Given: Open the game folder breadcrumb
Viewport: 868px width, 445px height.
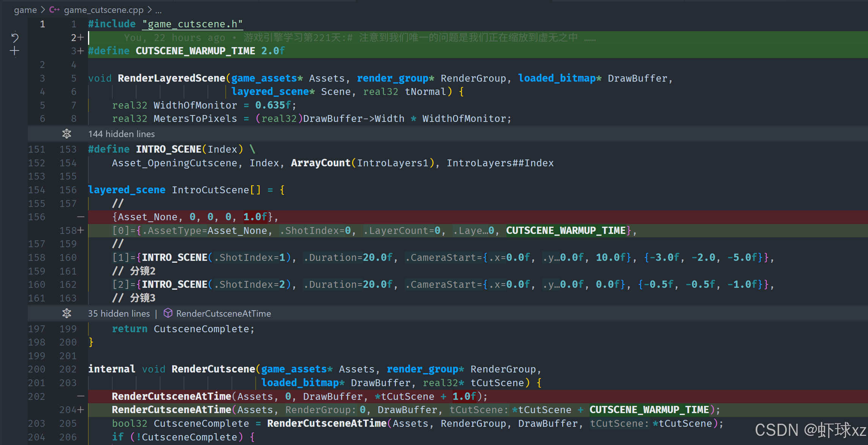Looking at the screenshot, I should [25, 10].
